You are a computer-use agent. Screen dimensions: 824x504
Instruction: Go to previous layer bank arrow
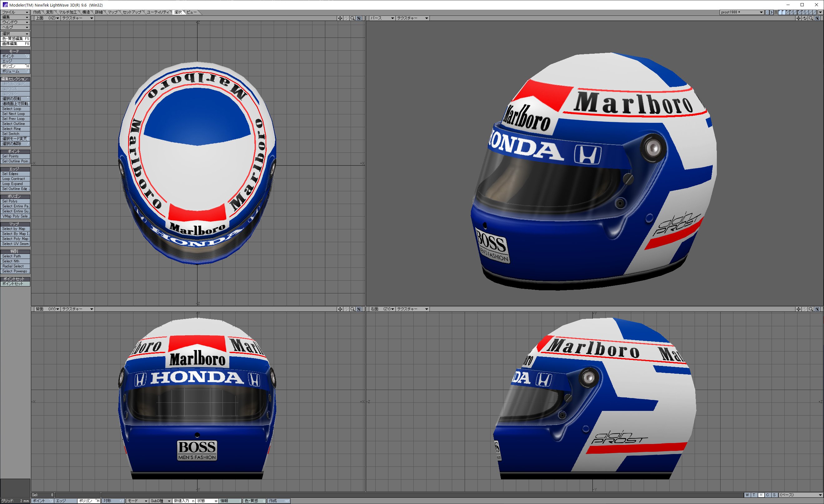pos(767,12)
